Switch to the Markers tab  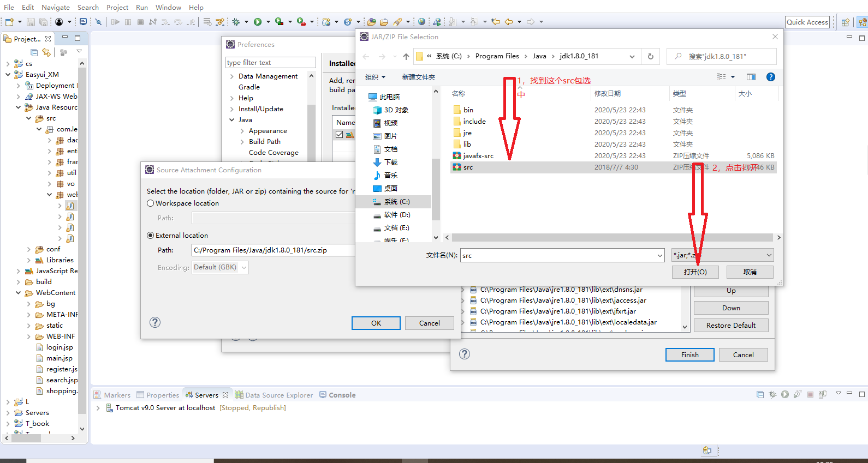(112, 395)
